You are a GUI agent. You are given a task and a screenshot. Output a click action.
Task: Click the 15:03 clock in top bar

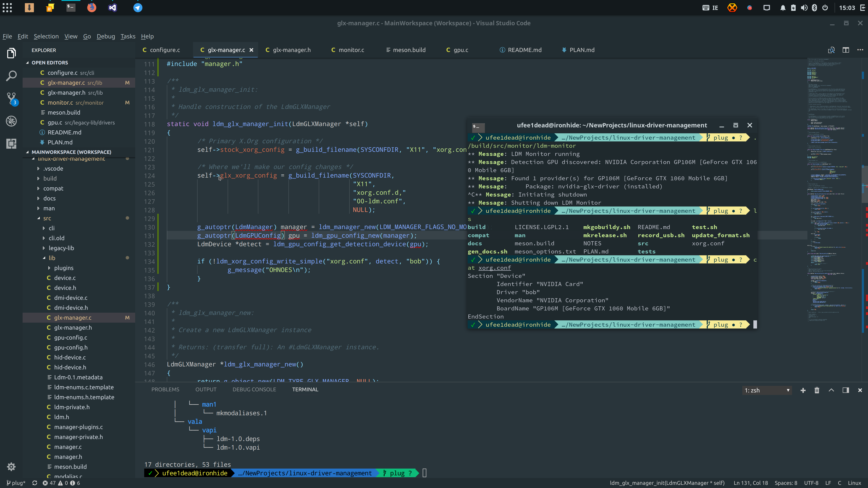point(847,8)
